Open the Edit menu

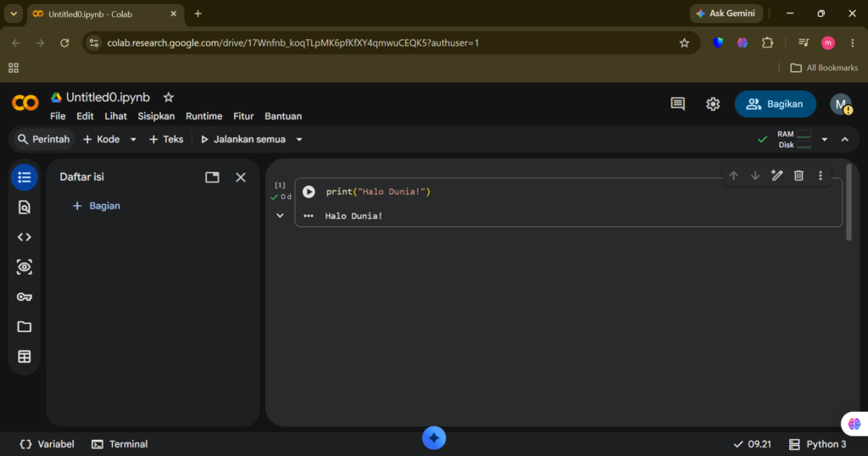click(85, 116)
